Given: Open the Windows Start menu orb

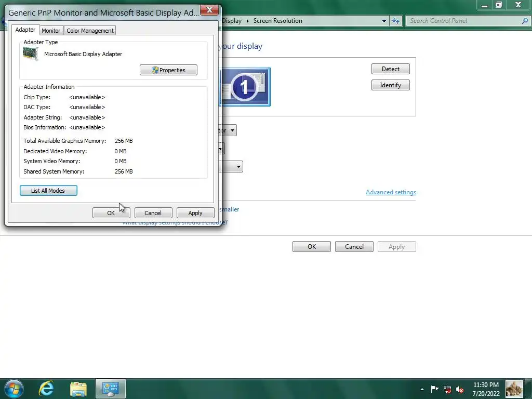Looking at the screenshot, I should 14,389.
